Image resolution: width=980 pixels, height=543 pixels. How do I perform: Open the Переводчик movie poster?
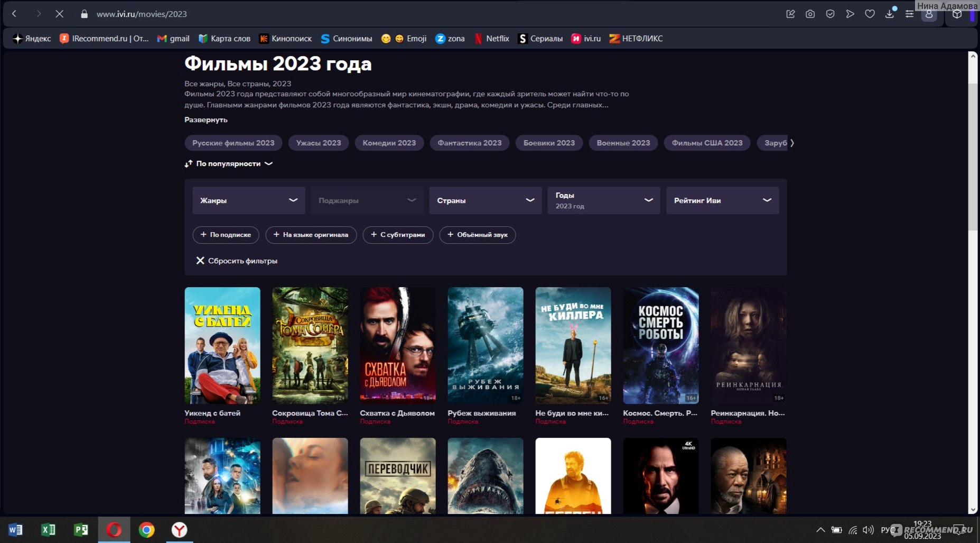398,476
